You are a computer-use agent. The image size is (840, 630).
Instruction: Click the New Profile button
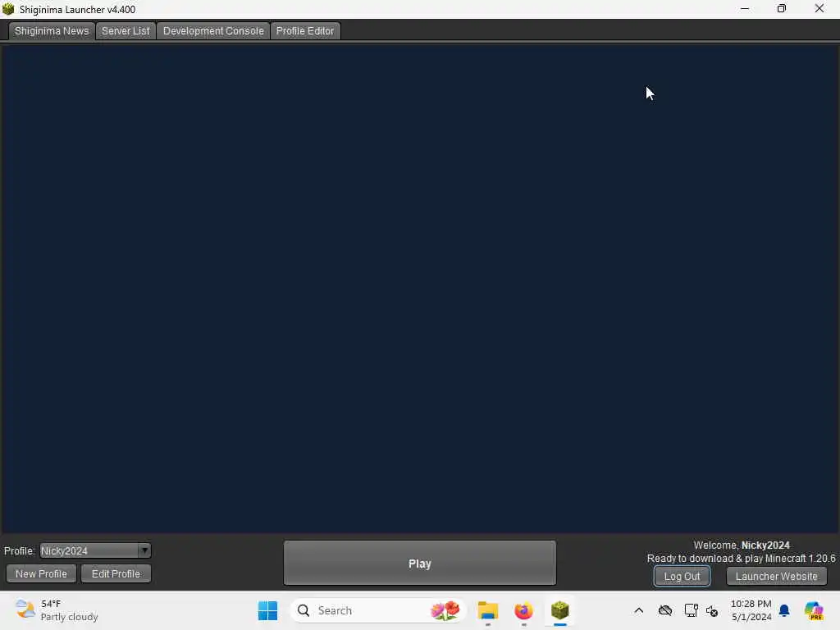click(41, 573)
